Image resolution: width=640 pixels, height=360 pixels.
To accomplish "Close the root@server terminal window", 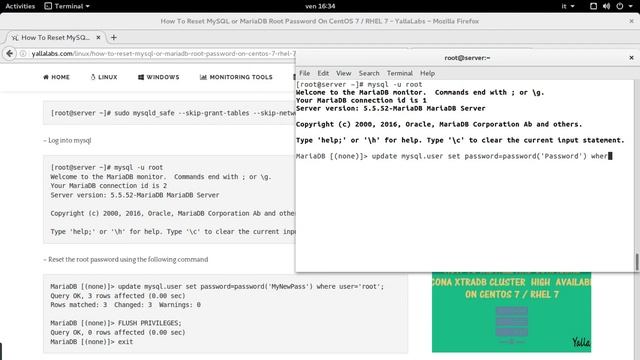I will click(631, 58).
